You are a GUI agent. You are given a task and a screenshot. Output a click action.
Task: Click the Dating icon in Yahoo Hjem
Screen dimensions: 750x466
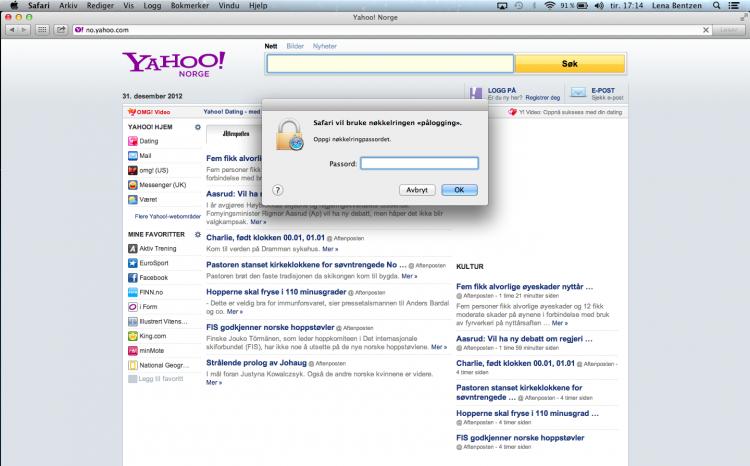pyautogui.click(x=132, y=141)
